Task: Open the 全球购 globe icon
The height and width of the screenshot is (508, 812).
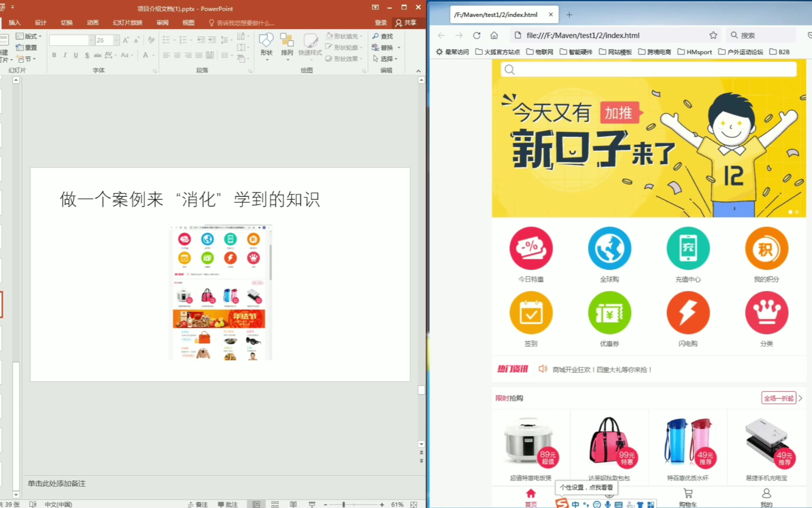Action: [609, 249]
